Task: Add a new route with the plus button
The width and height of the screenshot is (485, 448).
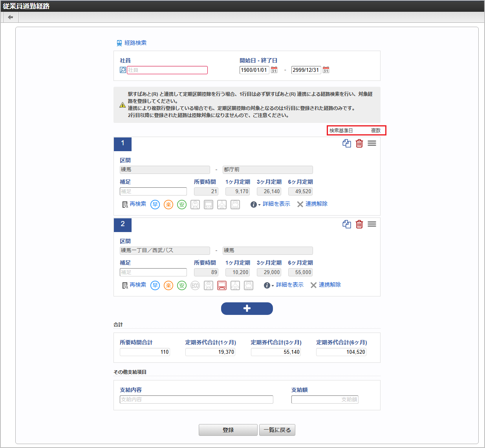Action: click(247, 309)
